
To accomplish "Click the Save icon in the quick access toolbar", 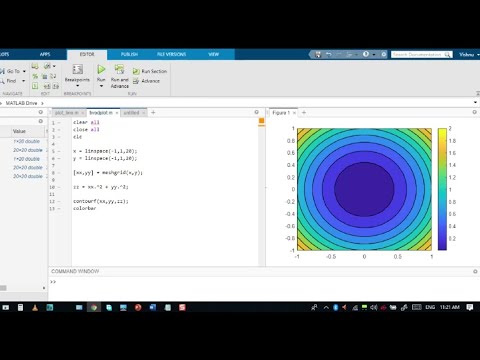I will click(318, 54).
